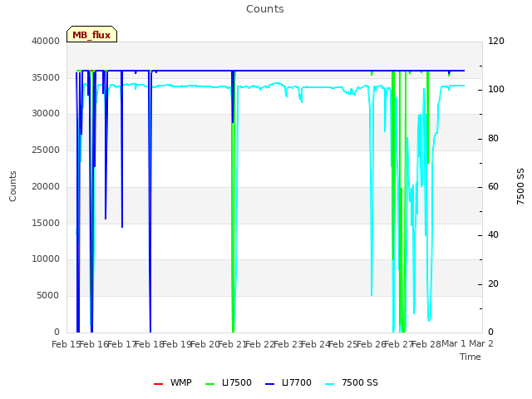Click the 100 right axis tick label
This screenshot has height=399, width=532.
click(496, 89)
